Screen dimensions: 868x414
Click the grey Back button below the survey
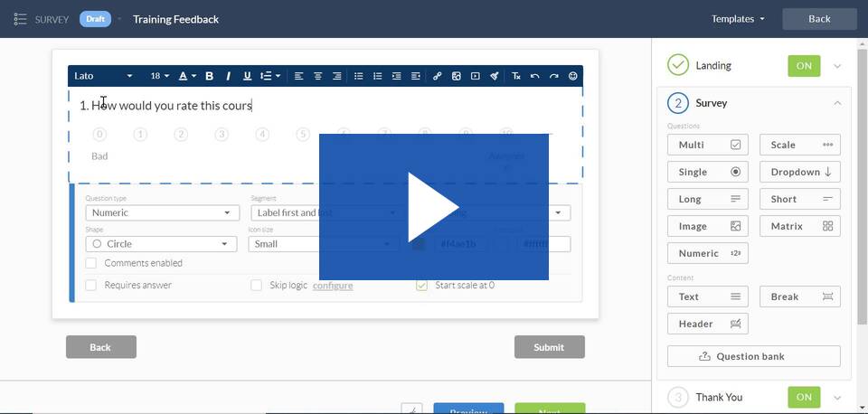pyautogui.click(x=100, y=347)
